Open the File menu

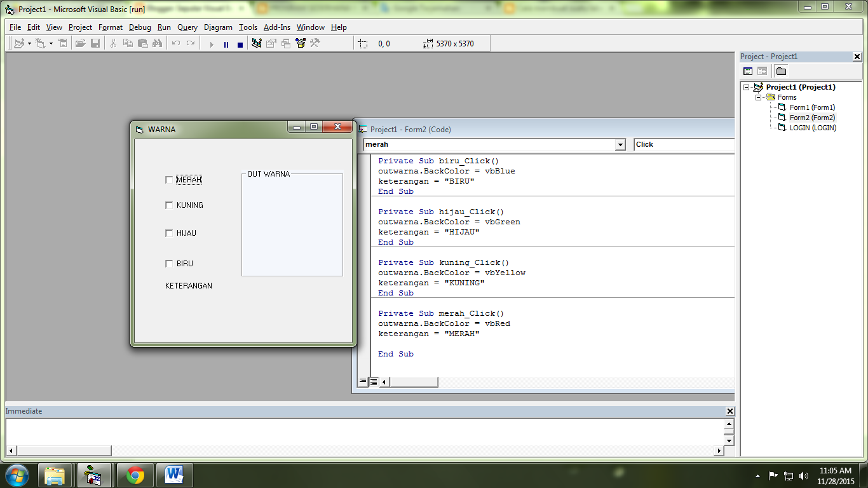(15, 27)
